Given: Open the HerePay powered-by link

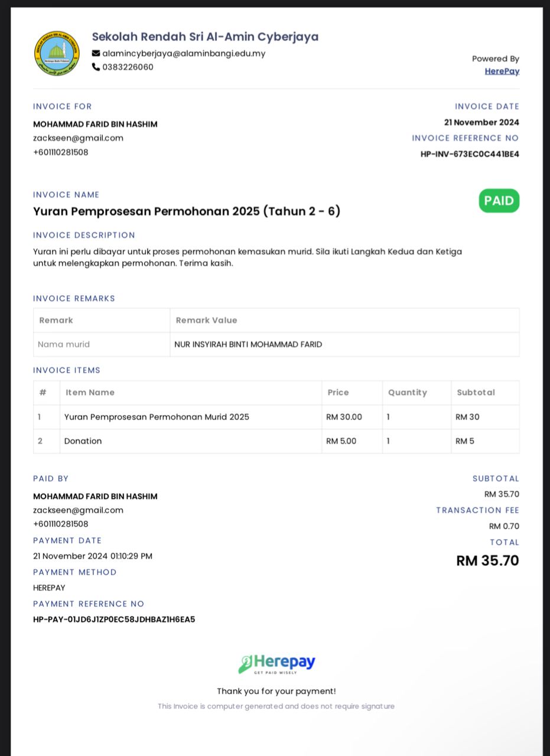Looking at the screenshot, I should coord(502,71).
